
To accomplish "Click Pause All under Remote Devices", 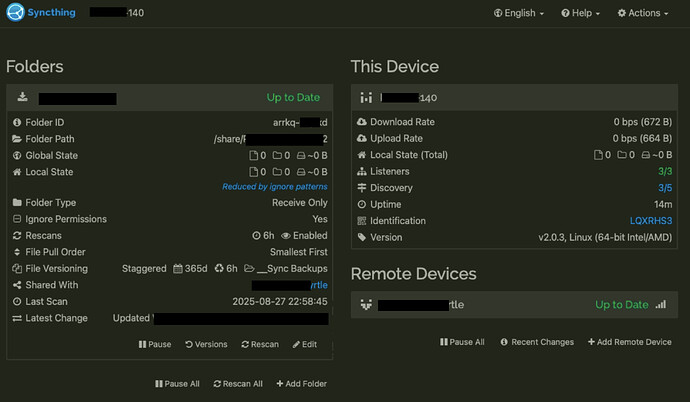I will point(462,342).
